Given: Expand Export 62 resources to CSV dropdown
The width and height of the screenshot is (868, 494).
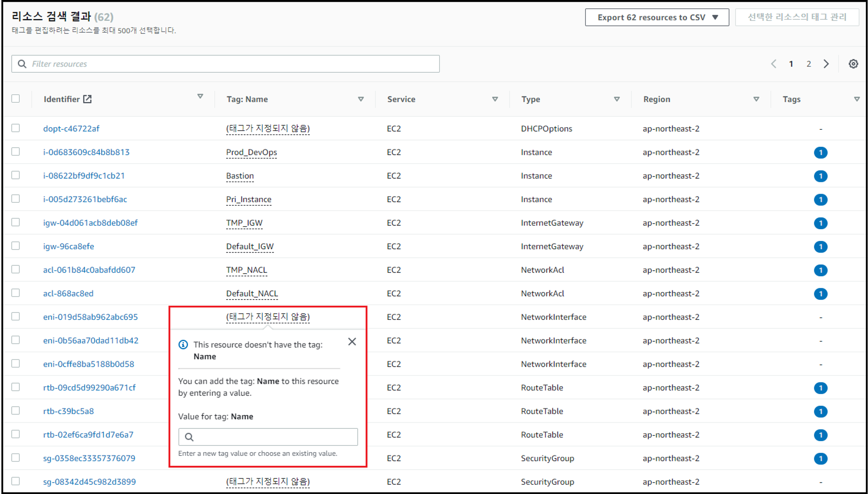Looking at the screenshot, I should point(657,17).
